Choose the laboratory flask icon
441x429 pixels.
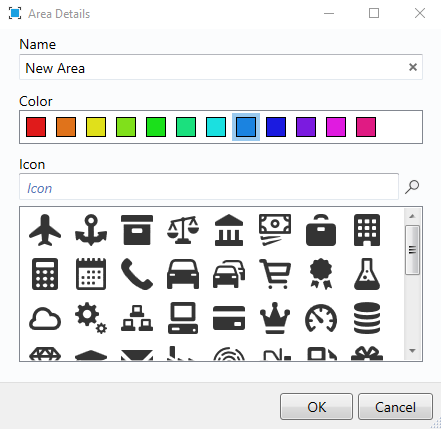tap(367, 274)
